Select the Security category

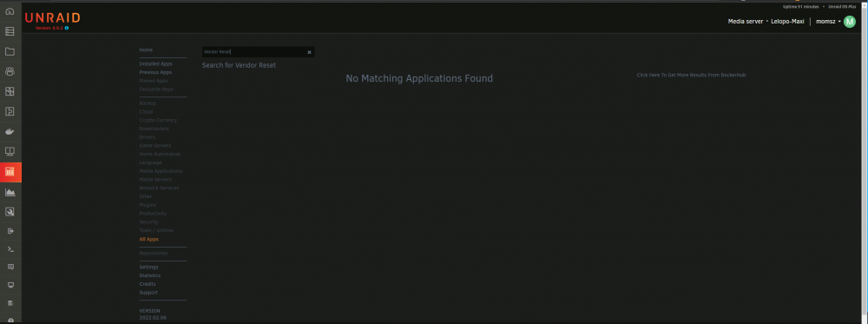click(149, 222)
